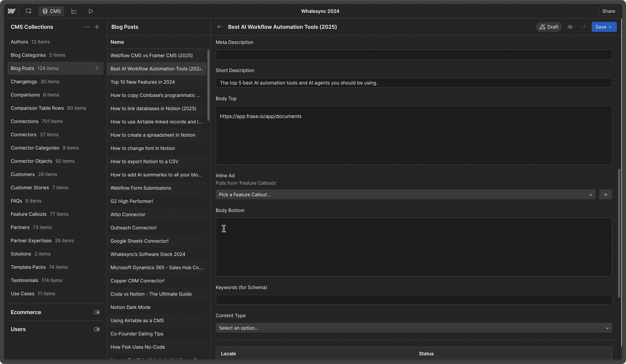Image resolution: width=626 pixels, height=364 pixels.
Task: Select the Feature Callouts collection
Action: coord(29,214)
